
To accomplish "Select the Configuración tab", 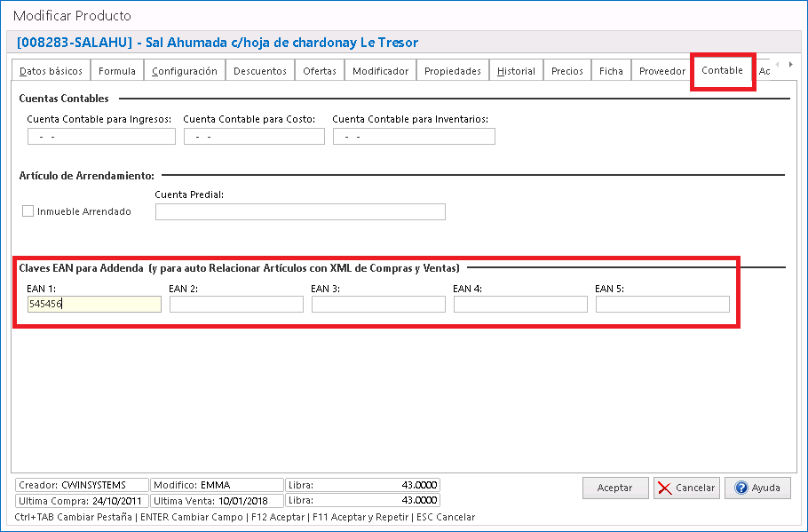I will [184, 71].
